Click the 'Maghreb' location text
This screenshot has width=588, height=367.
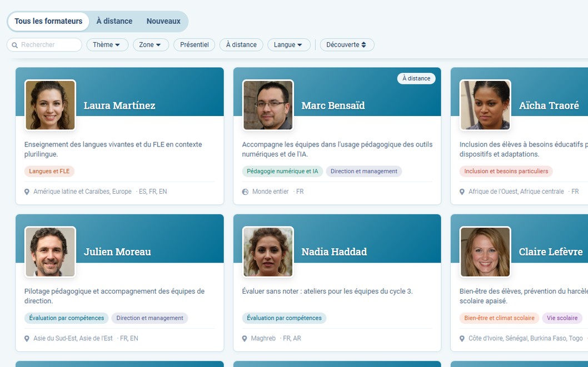263,339
